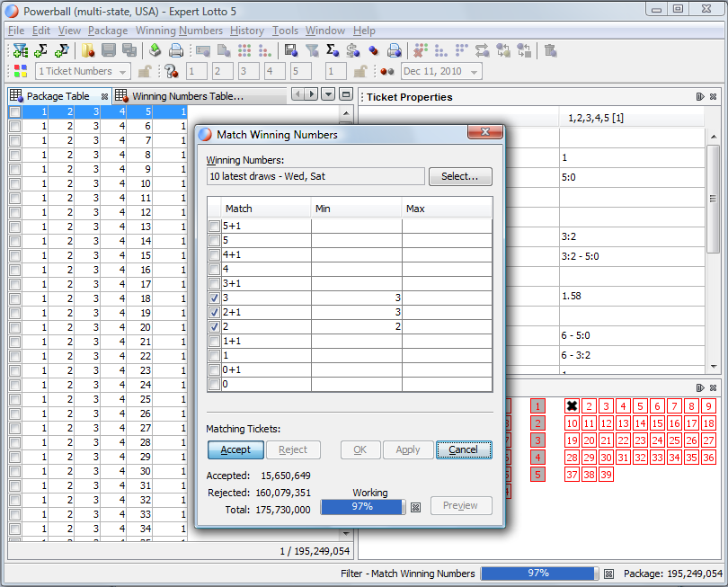Open the History menu
The image size is (728, 587).
point(246,31)
